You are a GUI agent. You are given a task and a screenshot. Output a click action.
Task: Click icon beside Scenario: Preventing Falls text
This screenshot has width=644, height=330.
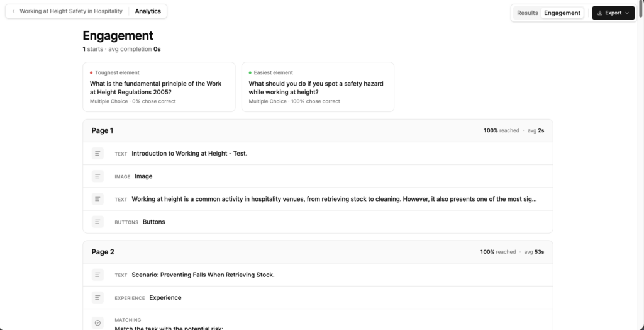97,275
